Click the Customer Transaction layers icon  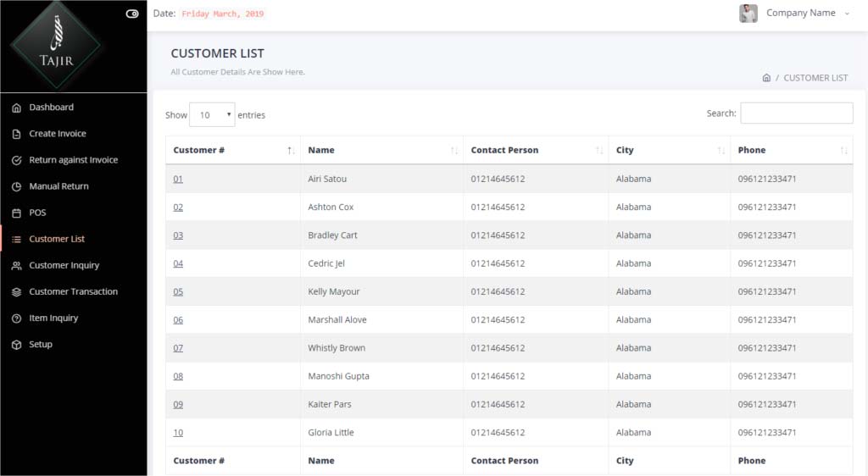[17, 292]
